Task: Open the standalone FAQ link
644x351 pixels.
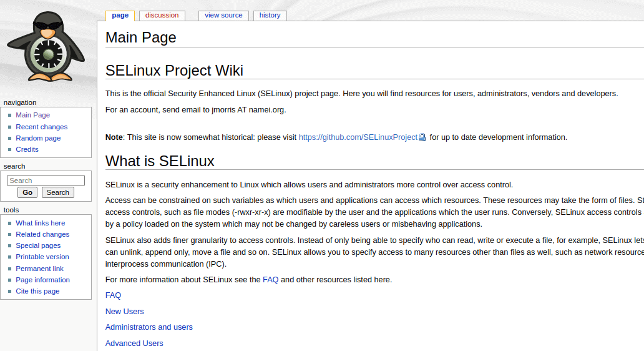Action: pyautogui.click(x=113, y=295)
